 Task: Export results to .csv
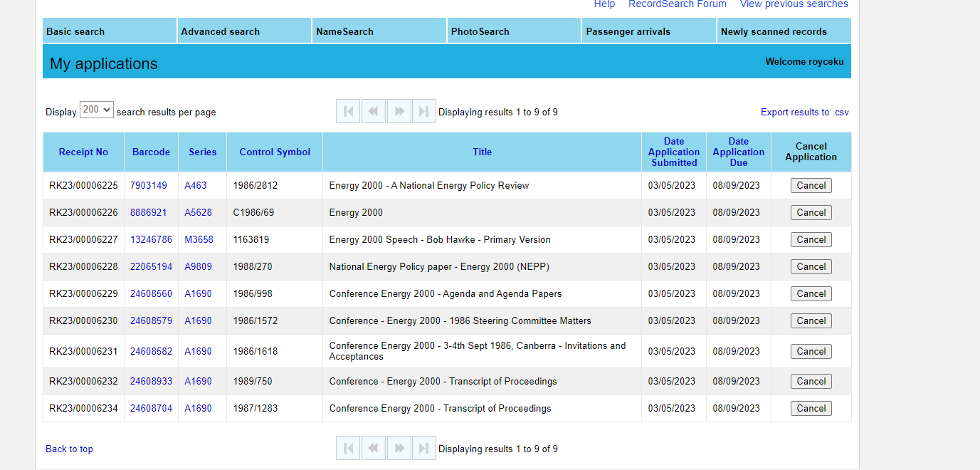804,113
